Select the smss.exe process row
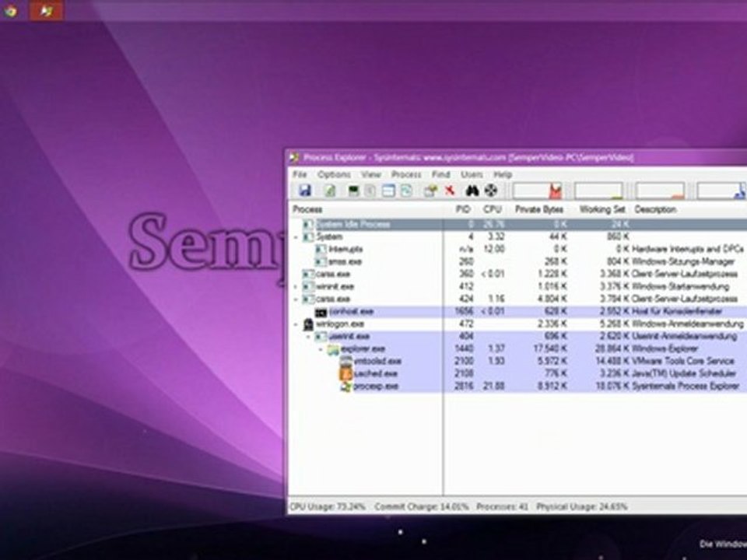Screen dimensions: 747x560 pyautogui.click(x=518, y=262)
